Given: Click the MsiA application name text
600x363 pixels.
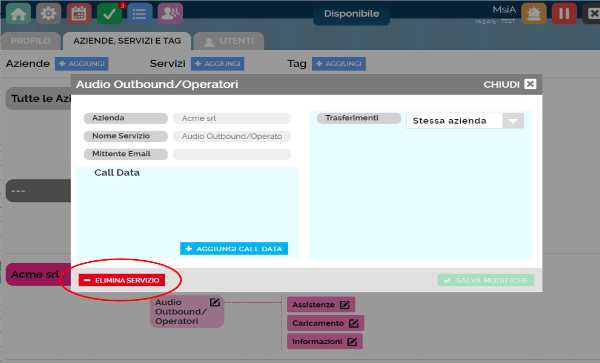Looking at the screenshot, I should point(504,10).
